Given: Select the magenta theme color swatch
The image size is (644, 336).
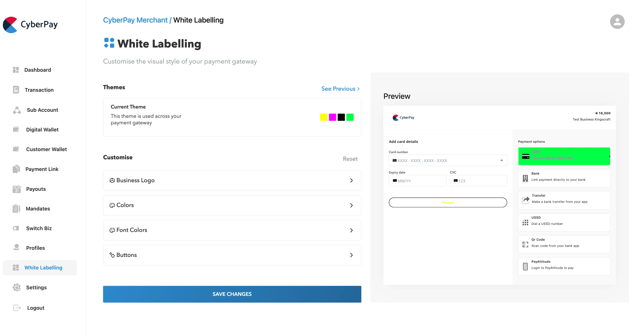Looking at the screenshot, I should pos(332,117).
